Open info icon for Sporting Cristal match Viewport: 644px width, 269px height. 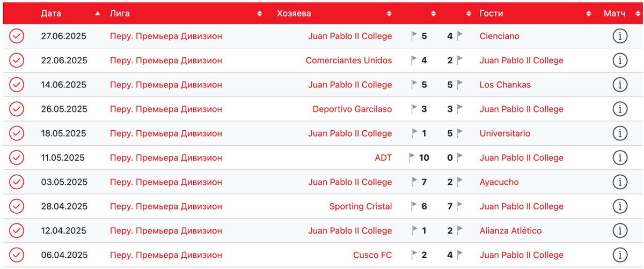620,206
